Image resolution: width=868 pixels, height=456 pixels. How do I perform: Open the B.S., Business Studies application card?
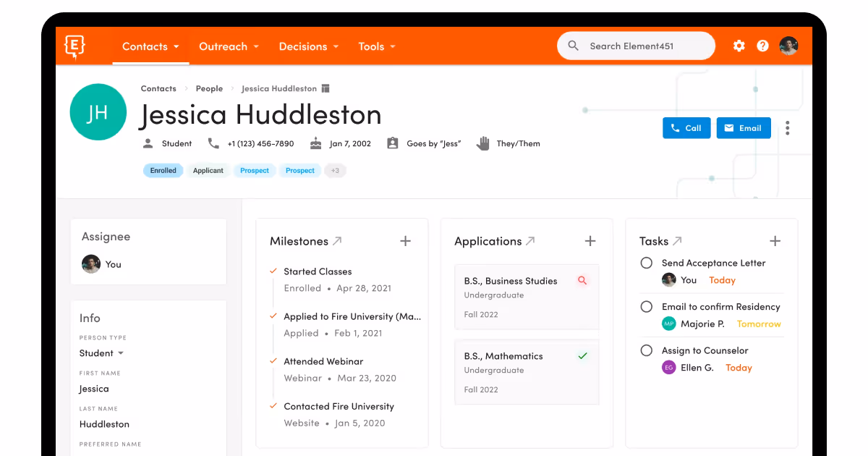pos(527,297)
